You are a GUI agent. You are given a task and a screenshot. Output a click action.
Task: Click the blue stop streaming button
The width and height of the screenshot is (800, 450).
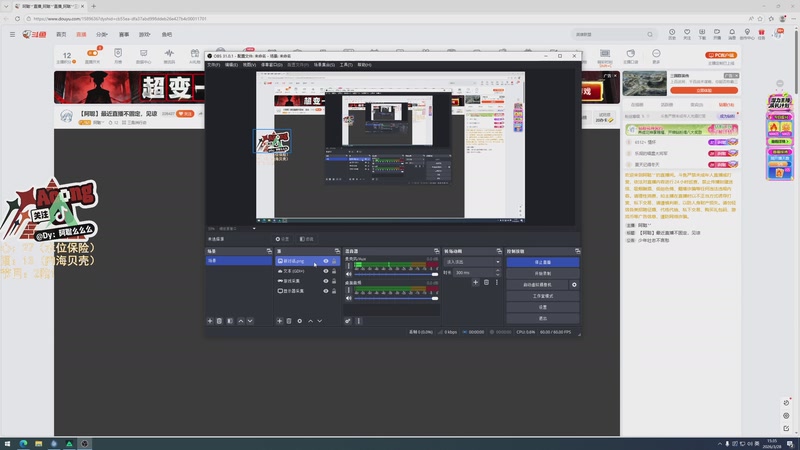coord(542,262)
